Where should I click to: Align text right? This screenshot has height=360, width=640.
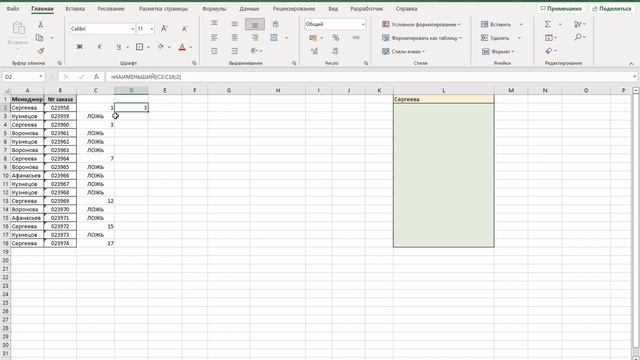255,38
